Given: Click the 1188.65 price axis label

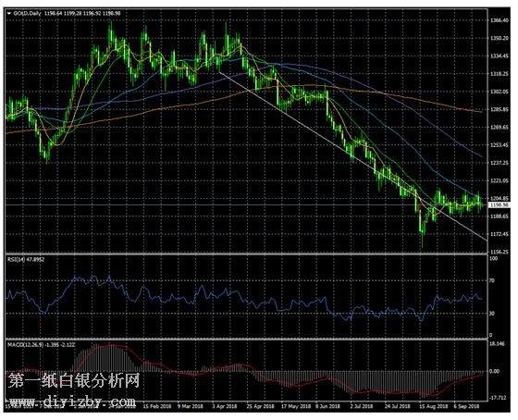Looking at the screenshot, I should click(x=499, y=216).
